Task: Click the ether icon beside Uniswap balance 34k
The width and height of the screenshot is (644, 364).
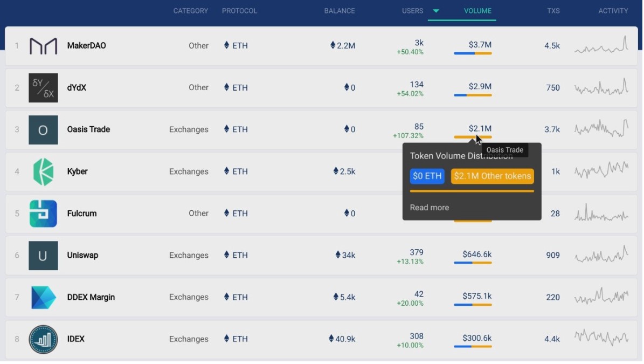Action: coord(338,255)
